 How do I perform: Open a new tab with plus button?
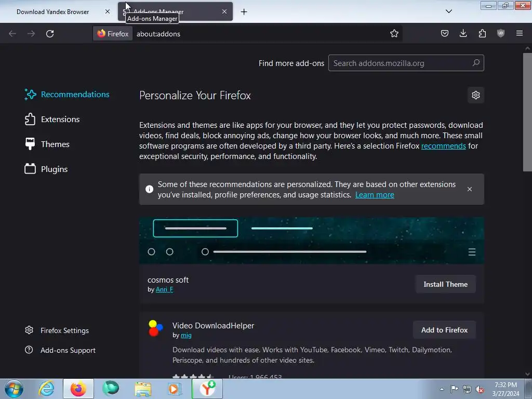pyautogui.click(x=244, y=12)
